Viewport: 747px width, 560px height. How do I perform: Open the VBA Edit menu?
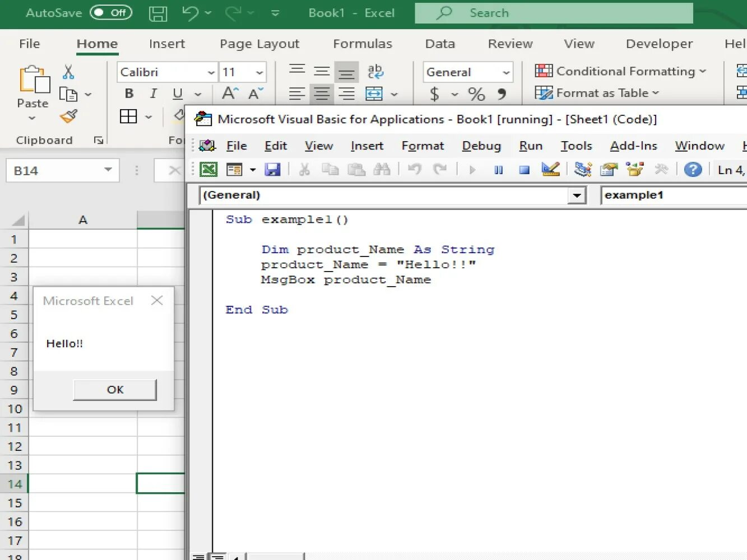tap(276, 146)
